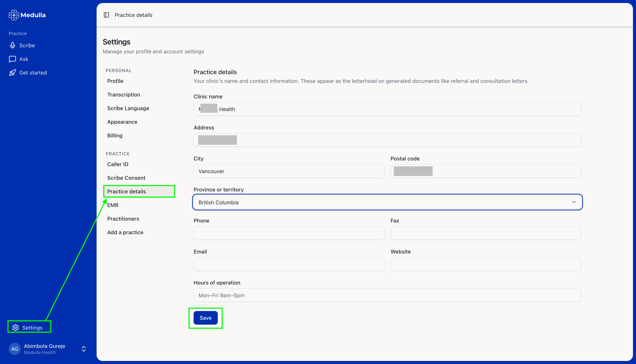Click the PRACTICE section label in settings
Viewport: 636px width, 364px height.
pos(118,154)
